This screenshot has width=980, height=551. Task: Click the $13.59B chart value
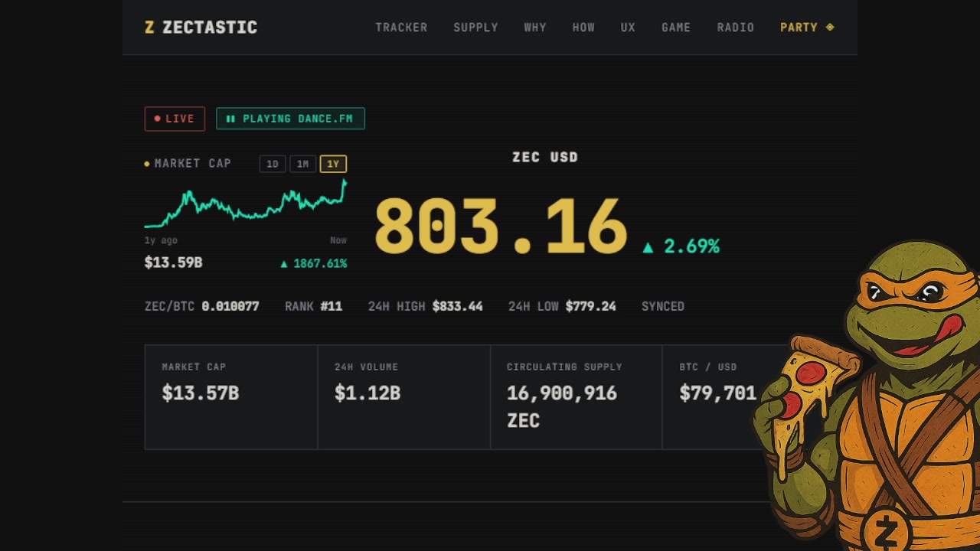pyautogui.click(x=174, y=263)
